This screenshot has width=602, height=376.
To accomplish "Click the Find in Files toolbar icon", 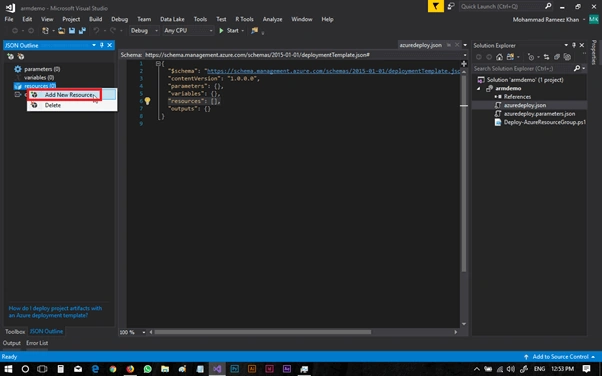I will click(254, 31).
